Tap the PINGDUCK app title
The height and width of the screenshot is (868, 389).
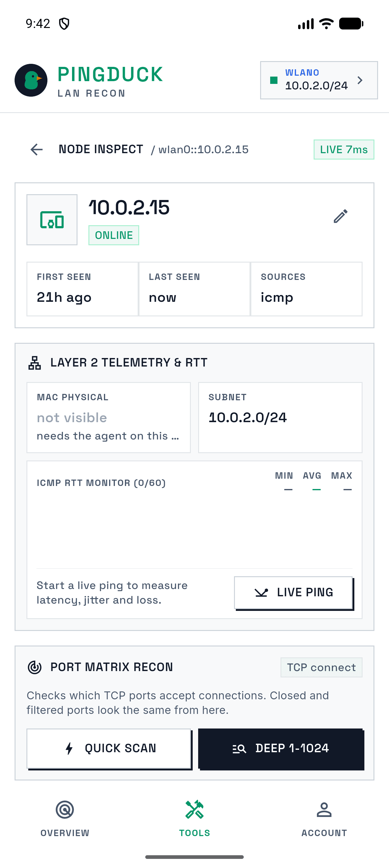coord(110,74)
